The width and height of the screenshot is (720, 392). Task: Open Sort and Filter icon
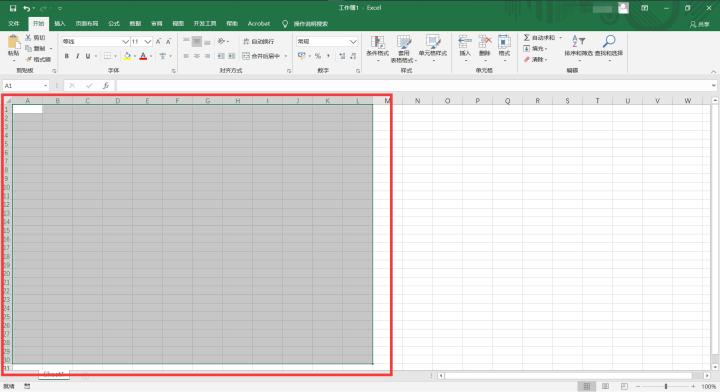tap(578, 41)
